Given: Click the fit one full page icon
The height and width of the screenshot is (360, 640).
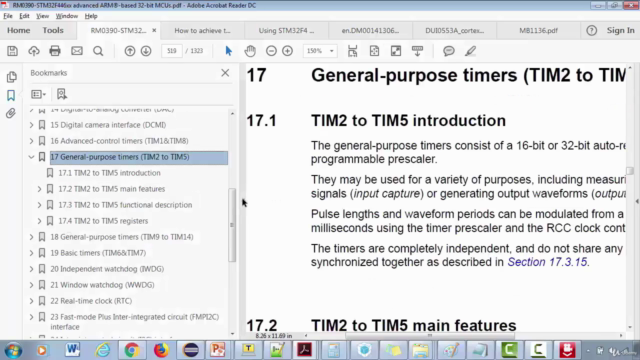Looking at the screenshot, I should point(374,51).
